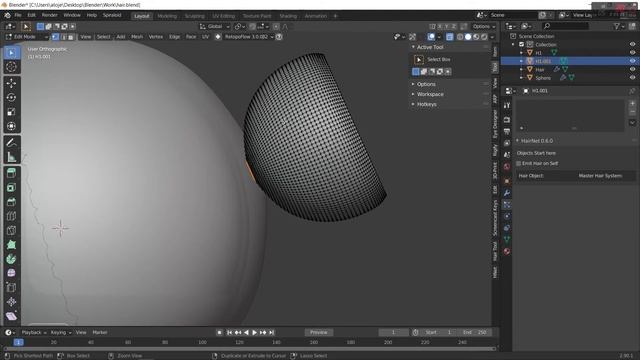Image resolution: width=640 pixels, height=360 pixels.
Task: Open the Render properties tab icon
Action: coord(507,120)
